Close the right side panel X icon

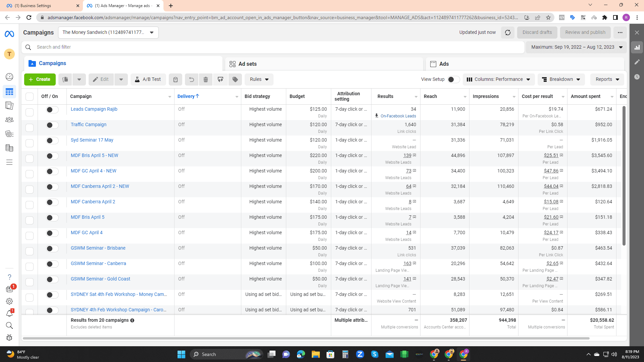point(637,33)
